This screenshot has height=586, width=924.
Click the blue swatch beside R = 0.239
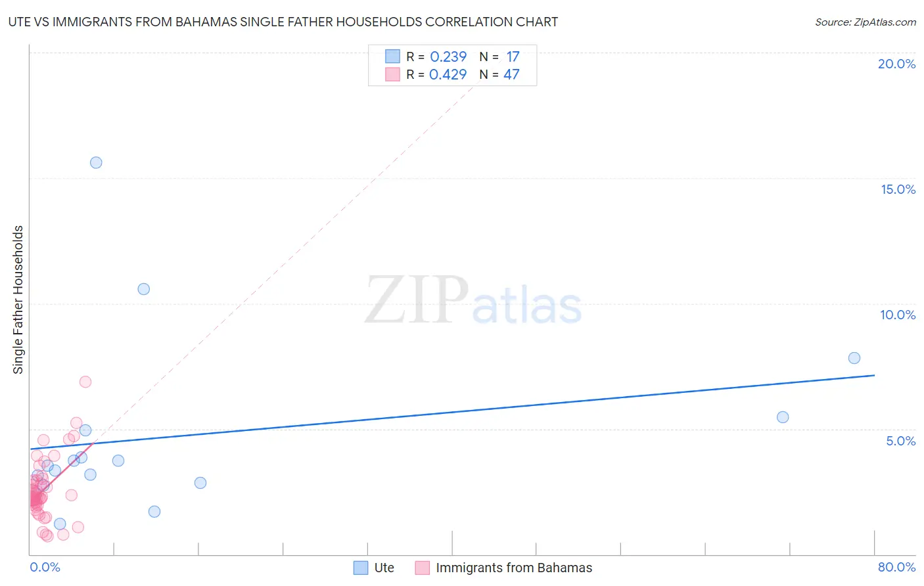(x=392, y=56)
